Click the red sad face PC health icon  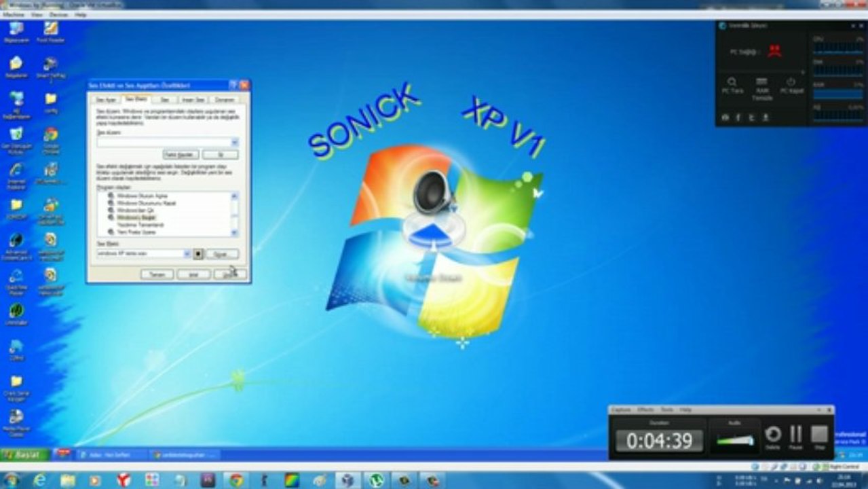click(774, 50)
